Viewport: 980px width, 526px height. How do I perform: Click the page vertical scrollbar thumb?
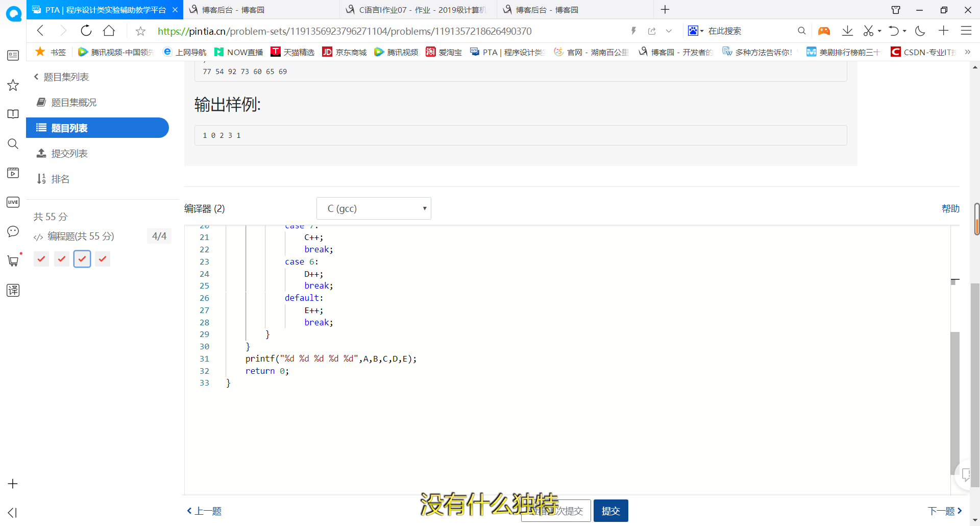[x=975, y=386]
